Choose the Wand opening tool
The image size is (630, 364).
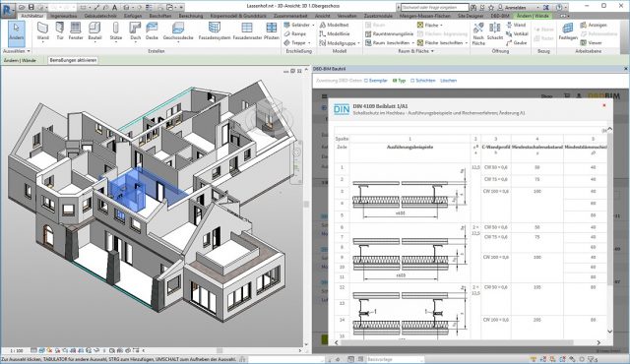click(x=516, y=25)
